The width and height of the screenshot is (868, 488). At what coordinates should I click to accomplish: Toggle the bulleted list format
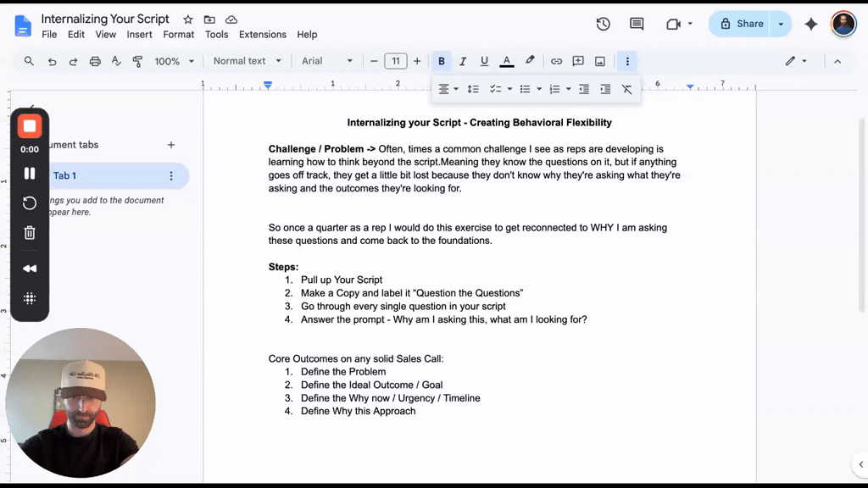pyautogui.click(x=525, y=89)
